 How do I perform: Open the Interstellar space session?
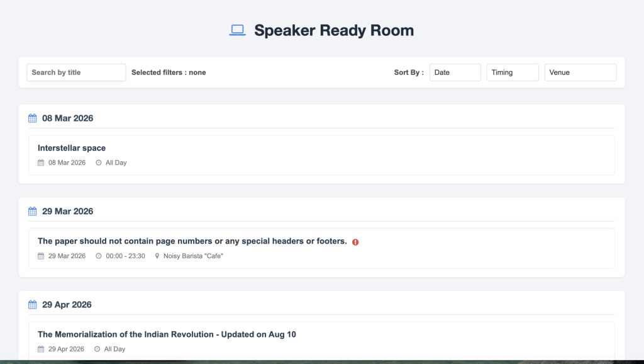click(321, 156)
